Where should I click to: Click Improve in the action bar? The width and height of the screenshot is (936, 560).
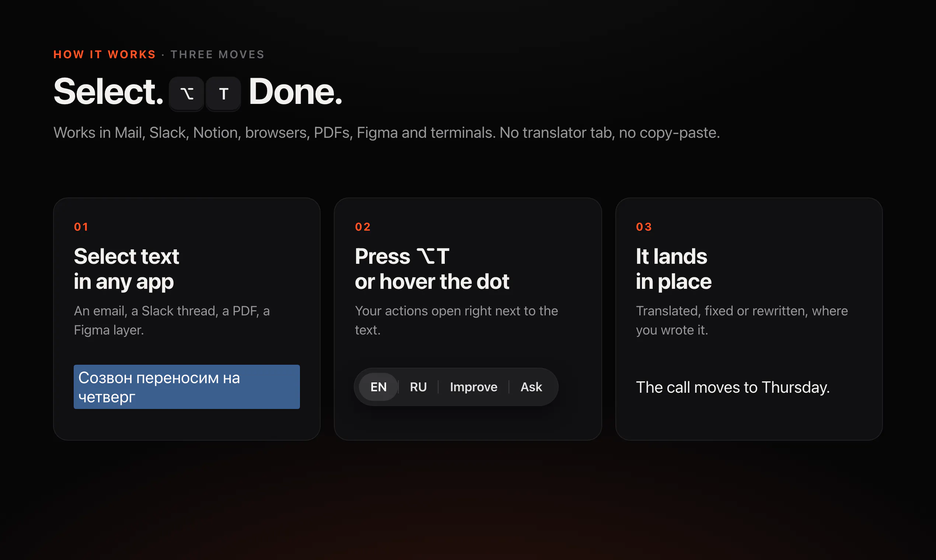coord(474,387)
